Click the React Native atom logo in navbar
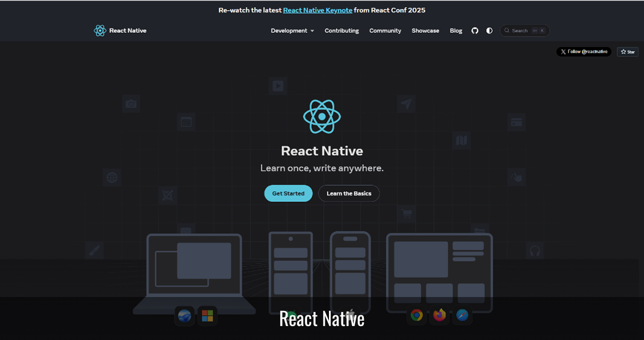The image size is (644, 340). pyautogui.click(x=100, y=31)
